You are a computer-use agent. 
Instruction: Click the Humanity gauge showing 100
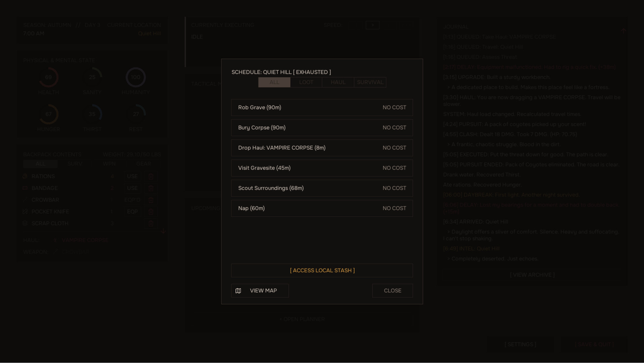pyautogui.click(x=136, y=77)
